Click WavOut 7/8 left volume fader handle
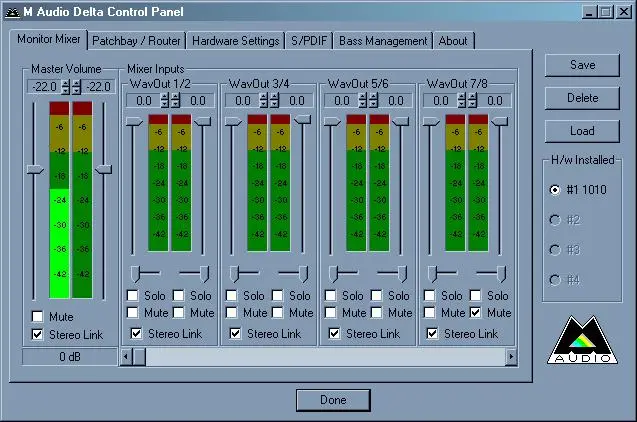 pos(431,121)
